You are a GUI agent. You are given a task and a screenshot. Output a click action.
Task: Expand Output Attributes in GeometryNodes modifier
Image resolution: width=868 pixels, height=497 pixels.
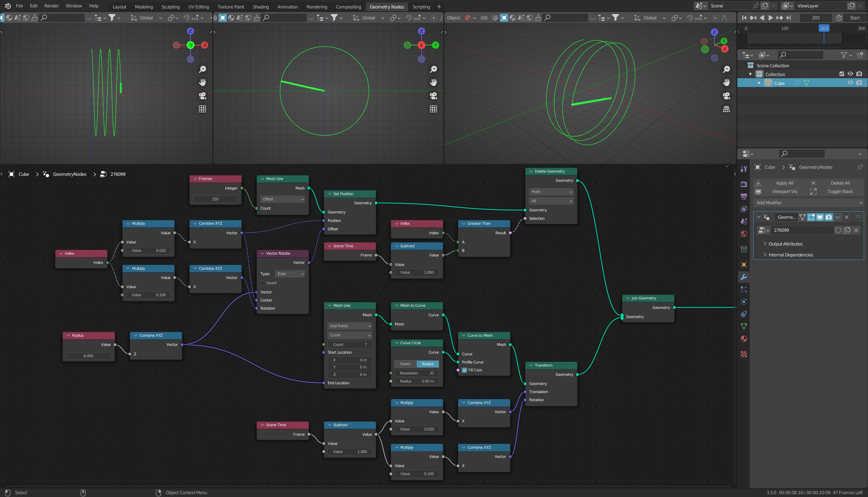pos(765,243)
